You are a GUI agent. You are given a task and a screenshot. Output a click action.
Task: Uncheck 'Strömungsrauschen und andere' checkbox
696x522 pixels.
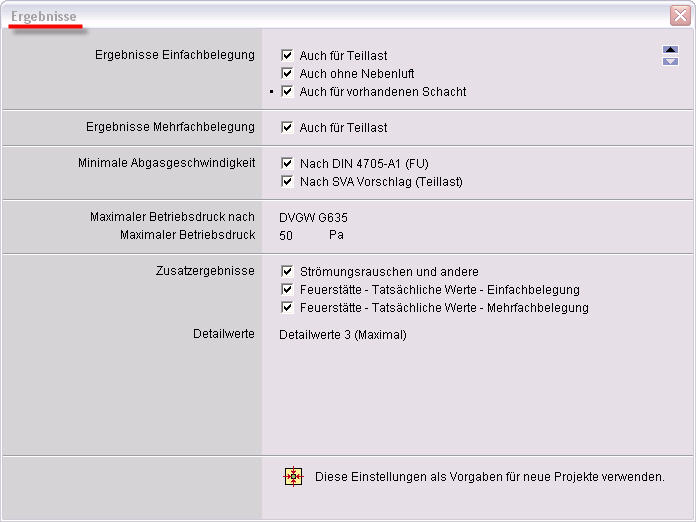tap(288, 272)
